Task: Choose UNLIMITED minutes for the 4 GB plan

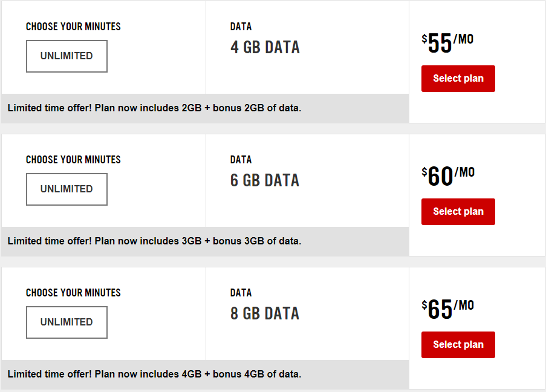Action: [x=67, y=56]
